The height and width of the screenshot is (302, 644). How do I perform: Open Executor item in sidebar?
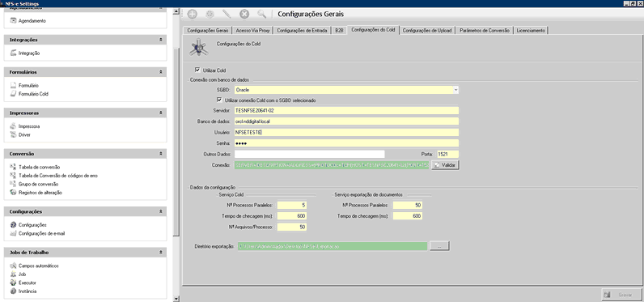click(x=28, y=283)
